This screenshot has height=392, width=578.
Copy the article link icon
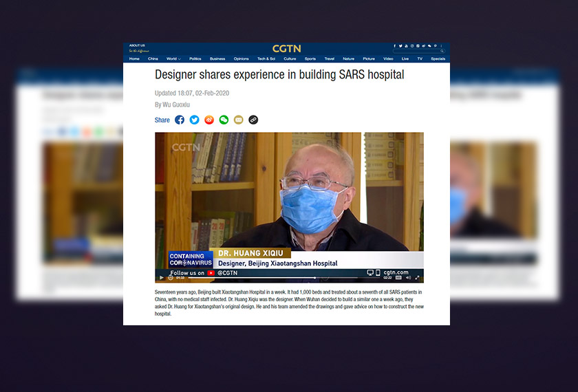pos(253,120)
